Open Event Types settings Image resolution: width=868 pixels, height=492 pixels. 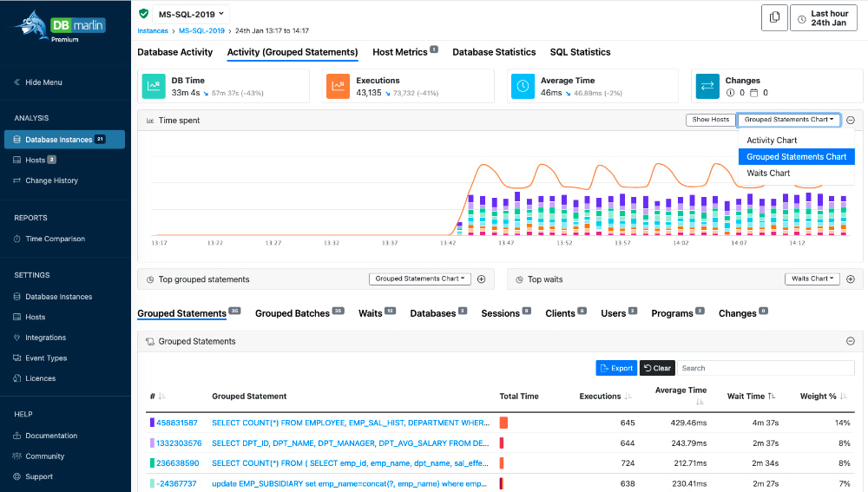coord(40,358)
